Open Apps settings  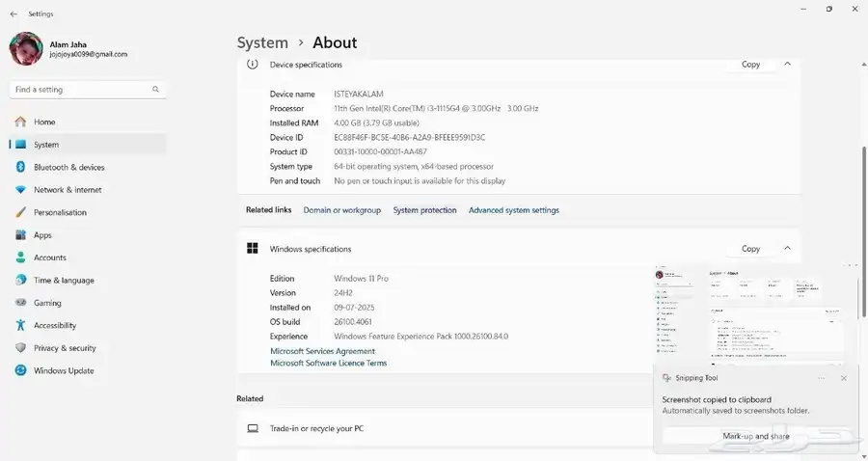pos(88,235)
